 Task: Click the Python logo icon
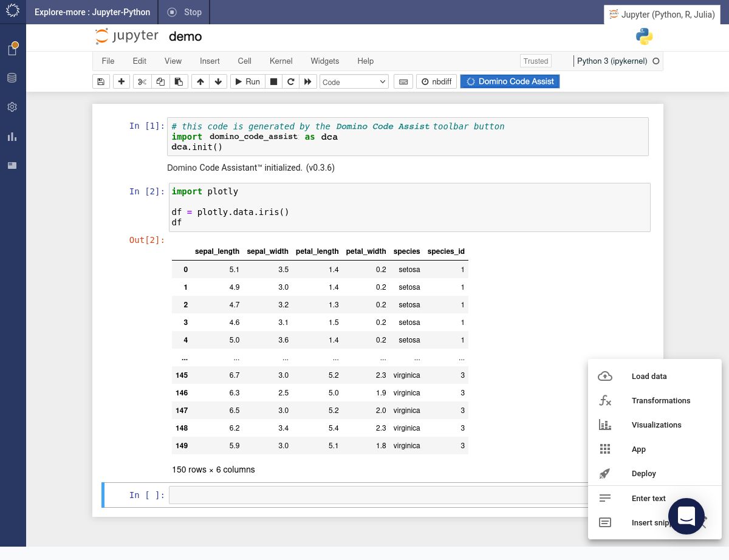click(x=644, y=36)
